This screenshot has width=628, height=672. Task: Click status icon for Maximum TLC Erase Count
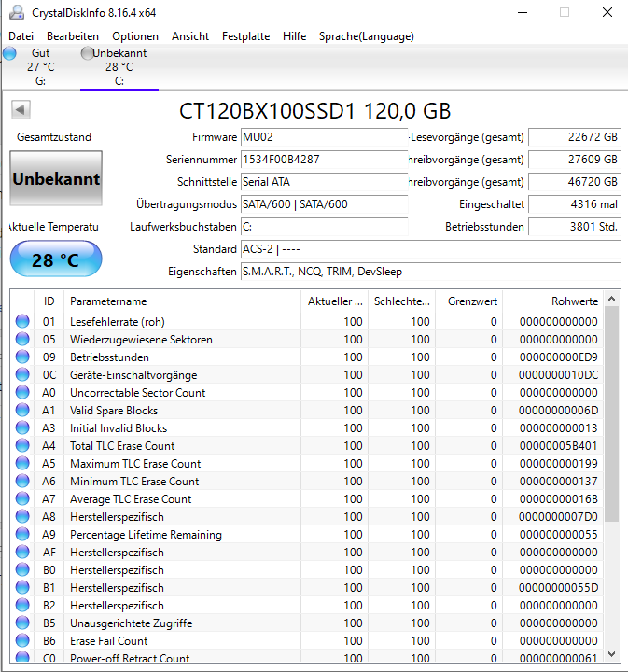point(22,463)
